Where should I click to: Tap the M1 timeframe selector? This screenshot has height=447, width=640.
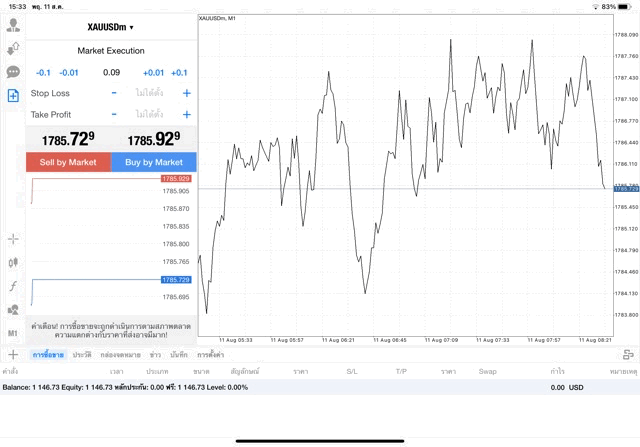coord(13,332)
